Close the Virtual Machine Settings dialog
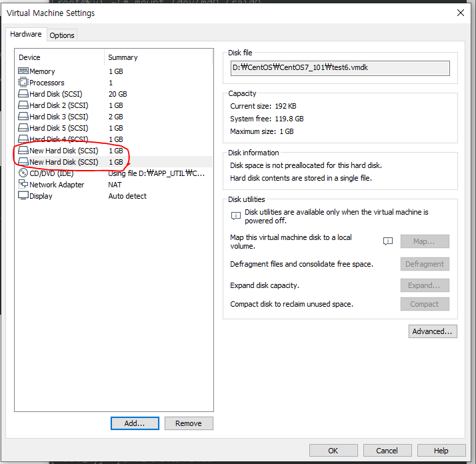Image resolution: width=476 pixels, height=464 pixels. click(x=461, y=13)
